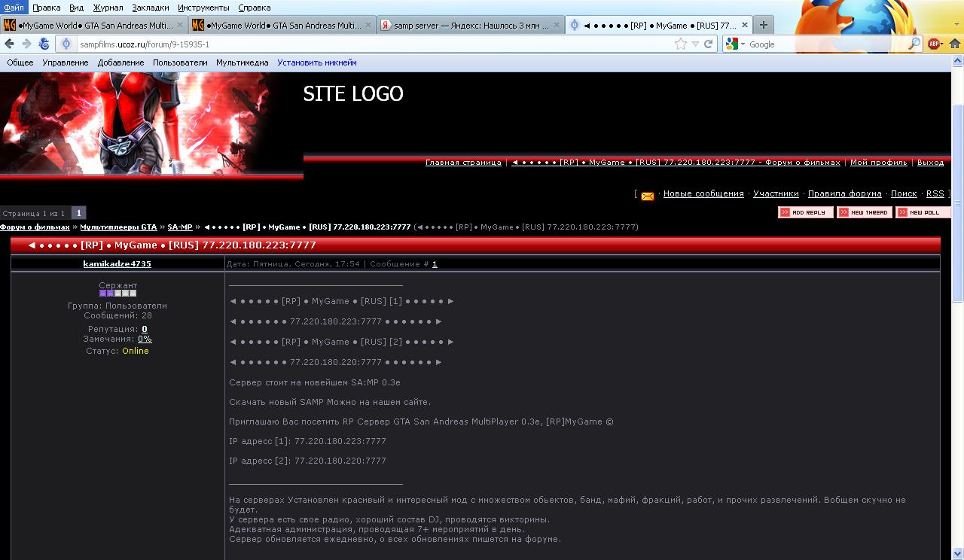Viewport: 964px width, 560px height.
Task: Close the second MyGame World tab
Action: click(x=368, y=25)
